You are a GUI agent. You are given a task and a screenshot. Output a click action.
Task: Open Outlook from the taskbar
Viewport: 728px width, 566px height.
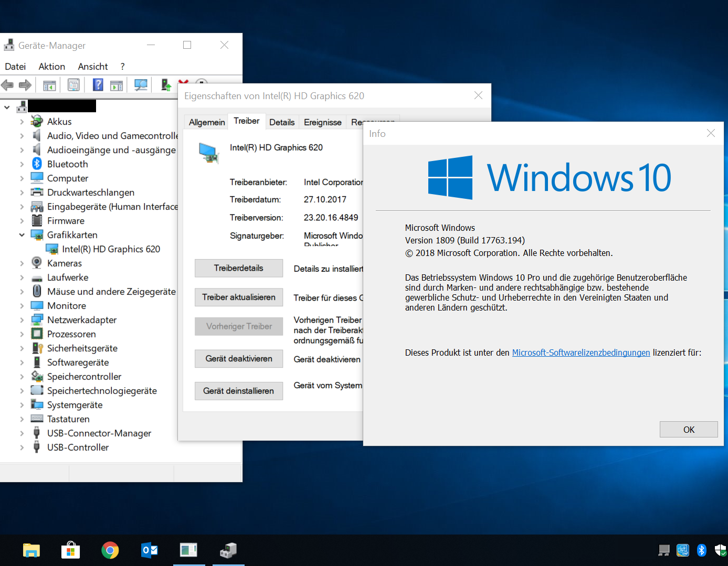point(150,550)
